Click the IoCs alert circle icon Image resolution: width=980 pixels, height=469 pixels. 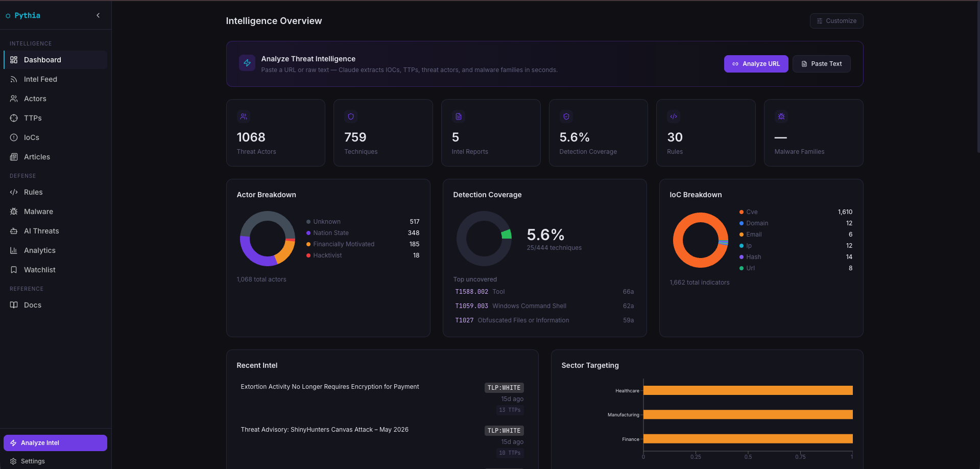point(14,137)
